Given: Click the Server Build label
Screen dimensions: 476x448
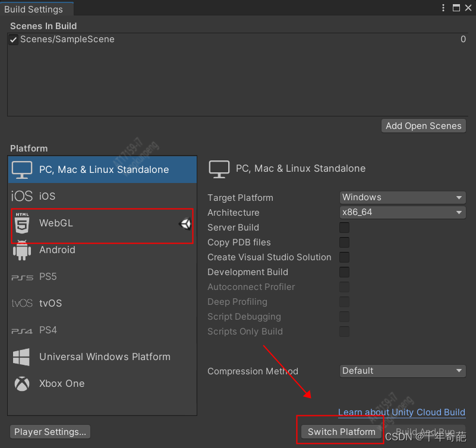Looking at the screenshot, I should point(233,228).
